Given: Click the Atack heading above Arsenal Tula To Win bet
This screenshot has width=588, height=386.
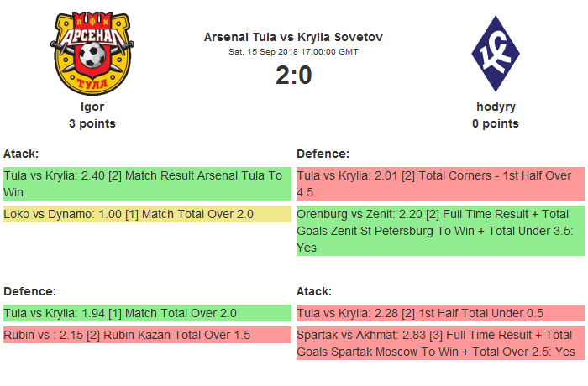Looking at the screenshot, I should click(21, 154).
